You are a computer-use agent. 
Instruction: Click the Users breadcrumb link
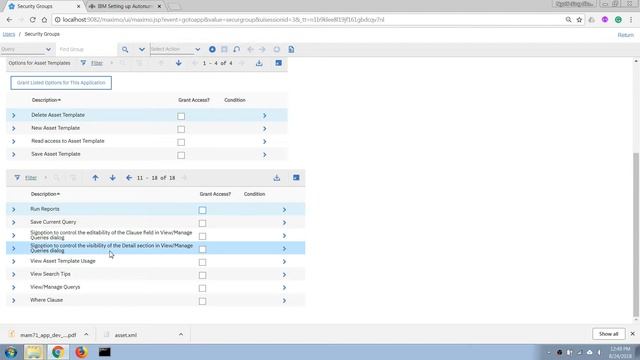[9, 34]
